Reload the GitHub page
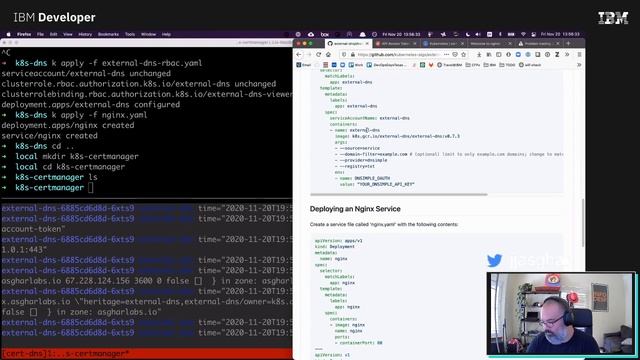Viewport: 640px width, 360px height. point(318,55)
